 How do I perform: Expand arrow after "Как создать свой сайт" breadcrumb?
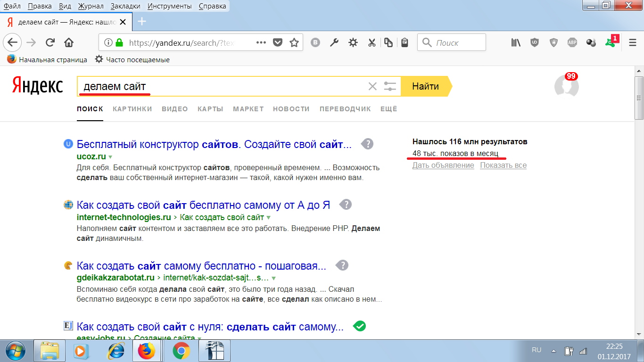(268, 218)
